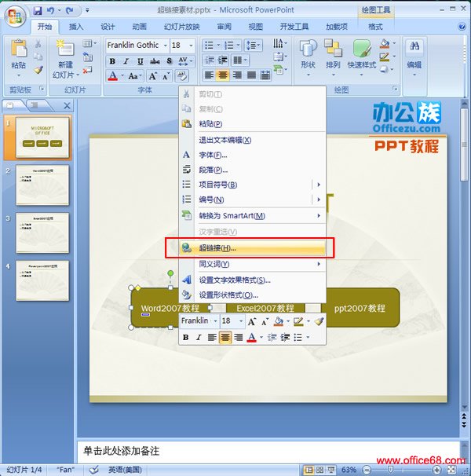The image size is (471, 476).
Task: Redo action in quick access toolbar
Action: point(70,11)
